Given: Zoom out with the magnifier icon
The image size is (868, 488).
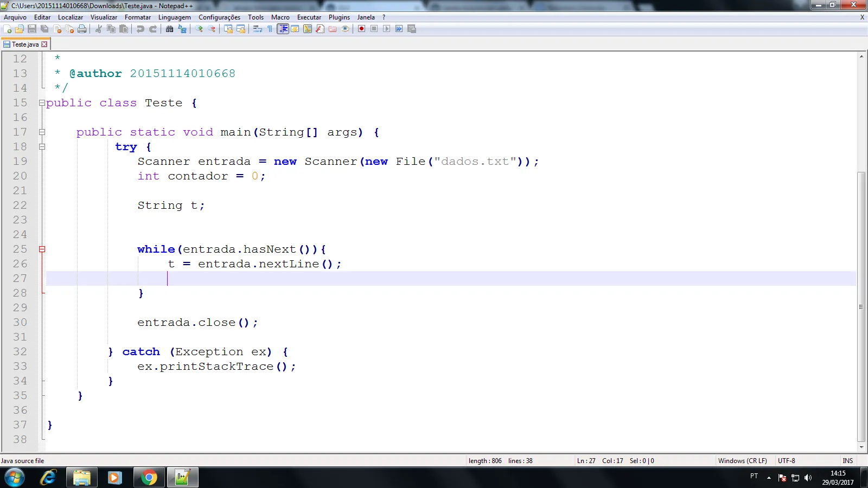Looking at the screenshot, I should point(212,29).
